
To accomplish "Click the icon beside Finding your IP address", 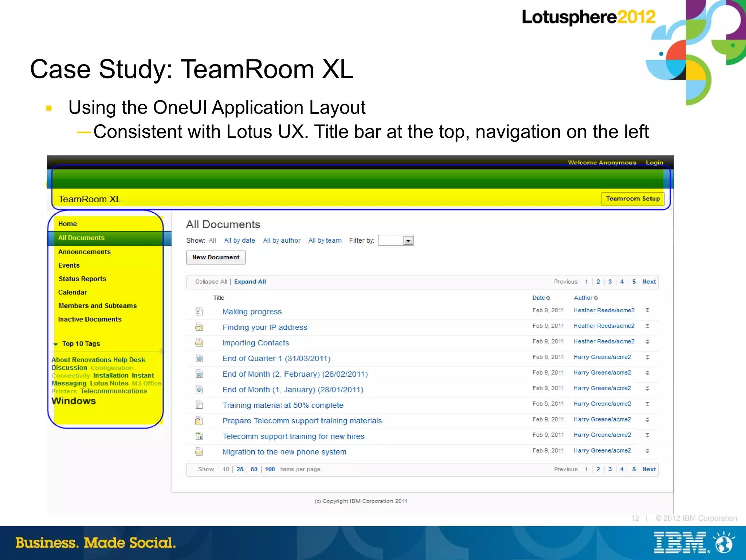I will pyautogui.click(x=199, y=327).
